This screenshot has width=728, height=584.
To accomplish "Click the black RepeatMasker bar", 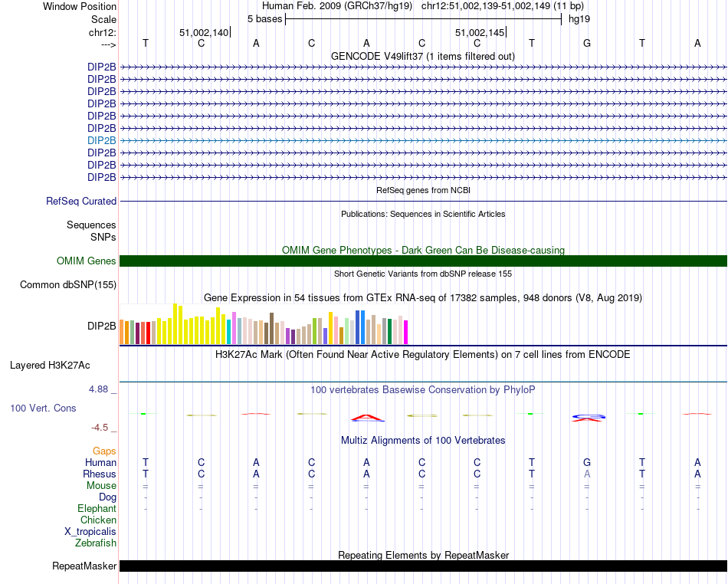I will (x=424, y=566).
